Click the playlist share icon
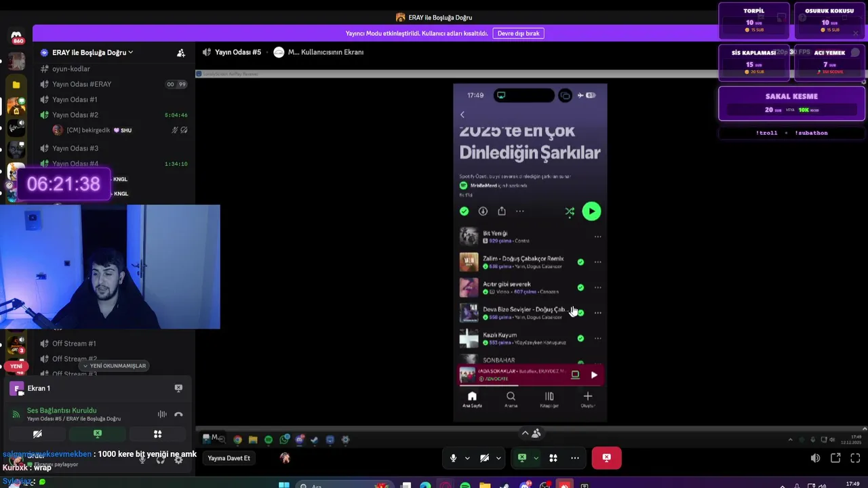The width and height of the screenshot is (868, 488). tap(501, 211)
